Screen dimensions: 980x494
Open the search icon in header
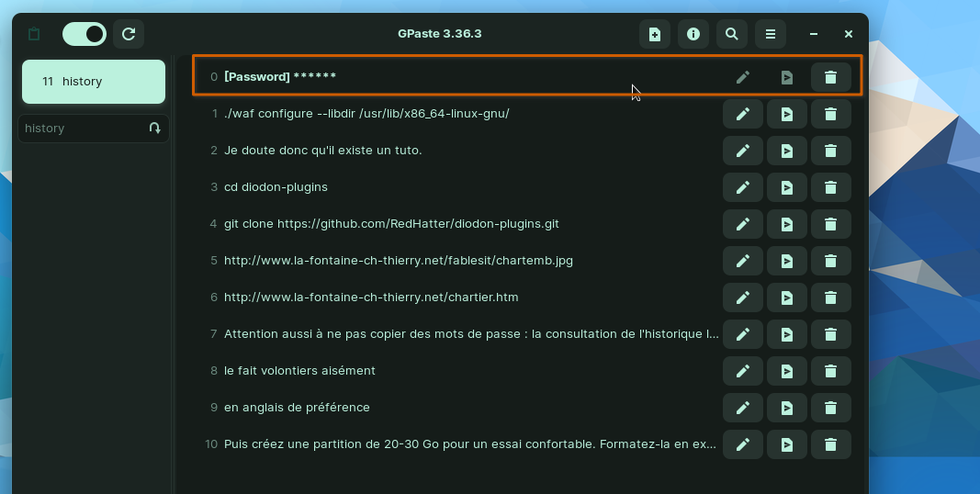[732, 34]
